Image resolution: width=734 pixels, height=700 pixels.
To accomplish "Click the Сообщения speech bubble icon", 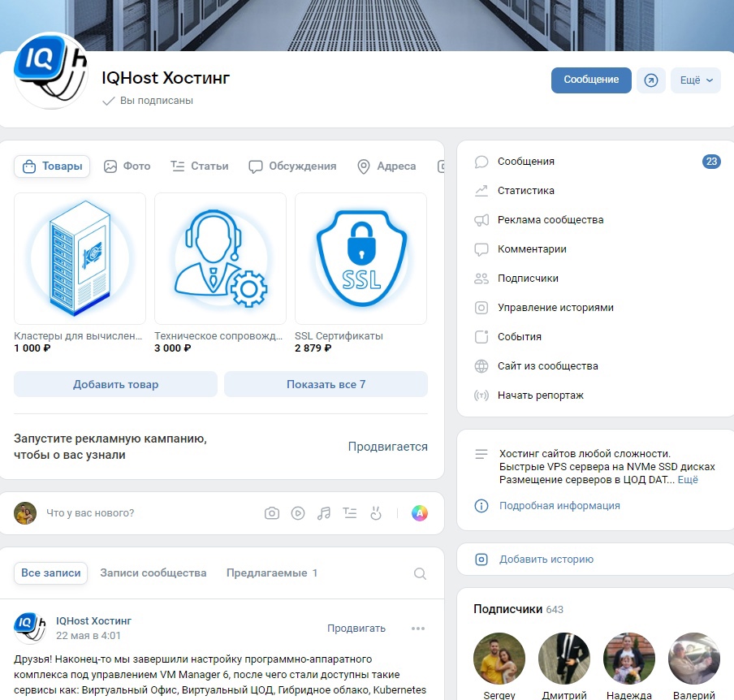I will point(481,162).
